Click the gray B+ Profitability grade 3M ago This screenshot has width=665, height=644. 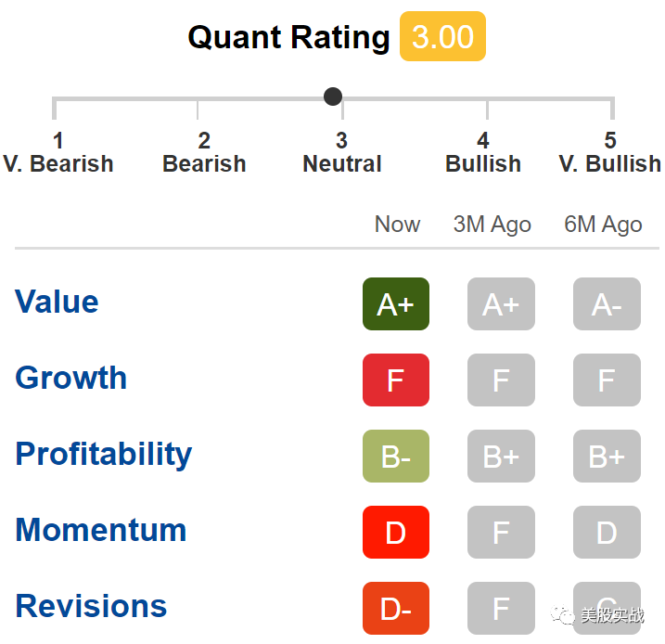(501, 456)
